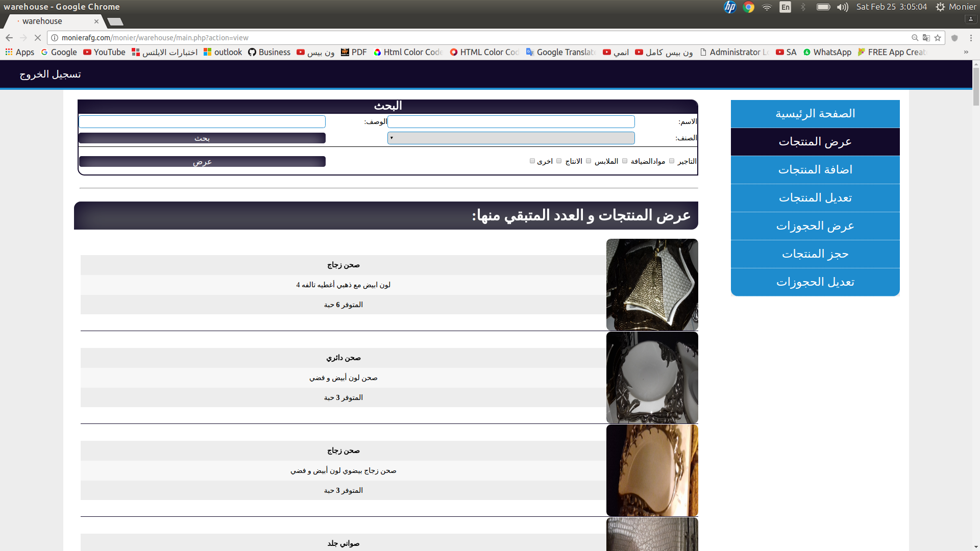This screenshot has width=980, height=551.
Task: Click the صحن دائري product name
Action: 344,358
